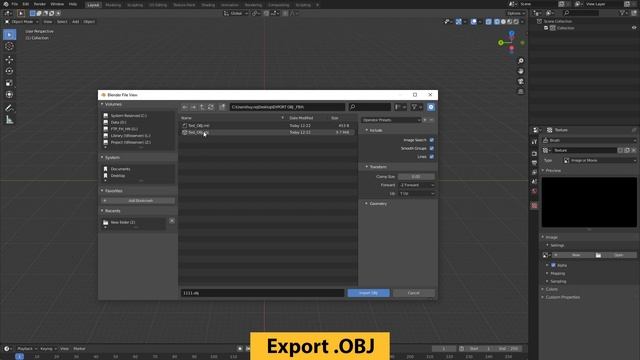Select the Measure tool in left toolbar
The height and width of the screenshot is (360, 640).
point(9,120)
